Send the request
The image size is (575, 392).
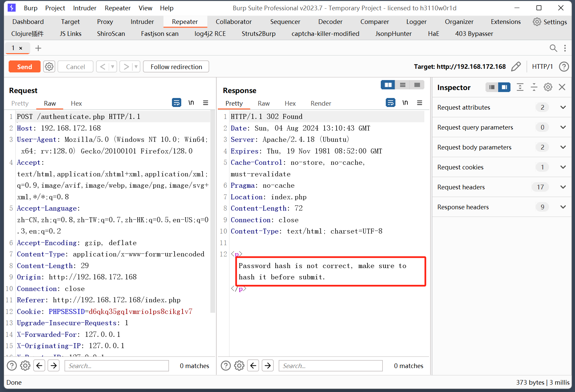[25, 67]
